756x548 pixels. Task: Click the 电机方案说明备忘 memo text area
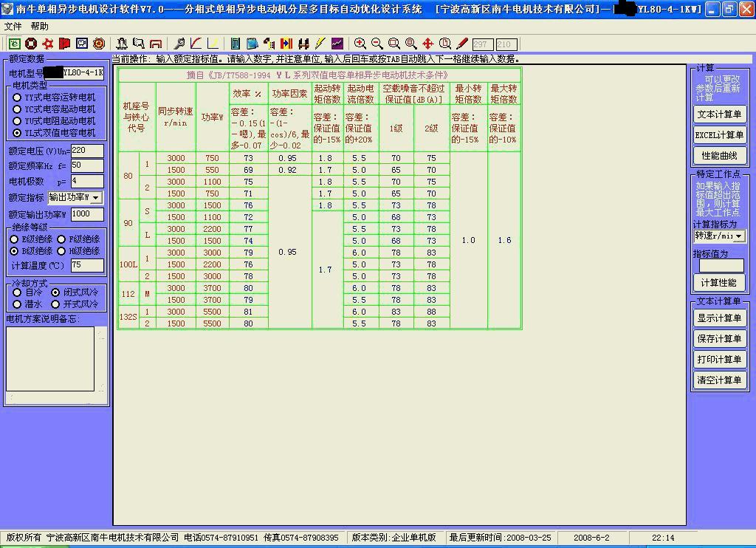pyautogui.click(x=50, y=359)
